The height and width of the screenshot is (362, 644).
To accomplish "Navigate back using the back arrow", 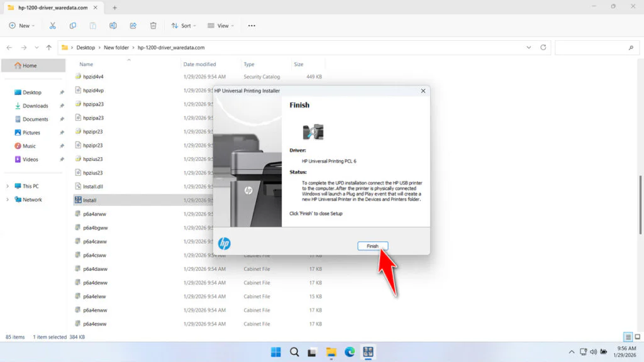I will [x=9, y=47].
